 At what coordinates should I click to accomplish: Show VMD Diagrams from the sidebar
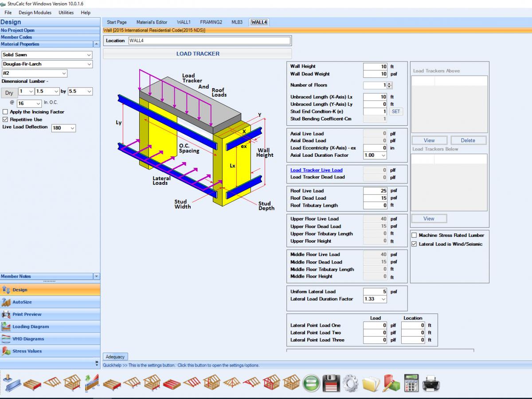click(x=50, y=339)
